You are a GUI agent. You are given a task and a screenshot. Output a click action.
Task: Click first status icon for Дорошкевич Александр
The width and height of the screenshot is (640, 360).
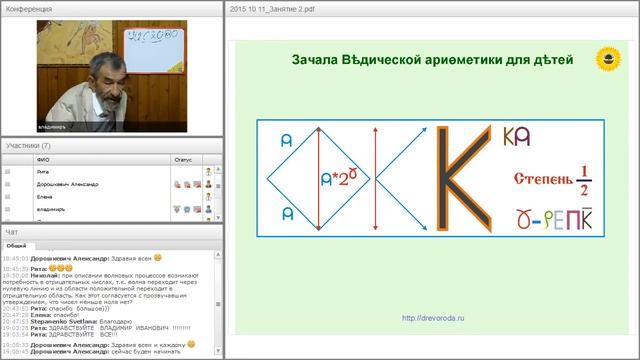(177, 184)
